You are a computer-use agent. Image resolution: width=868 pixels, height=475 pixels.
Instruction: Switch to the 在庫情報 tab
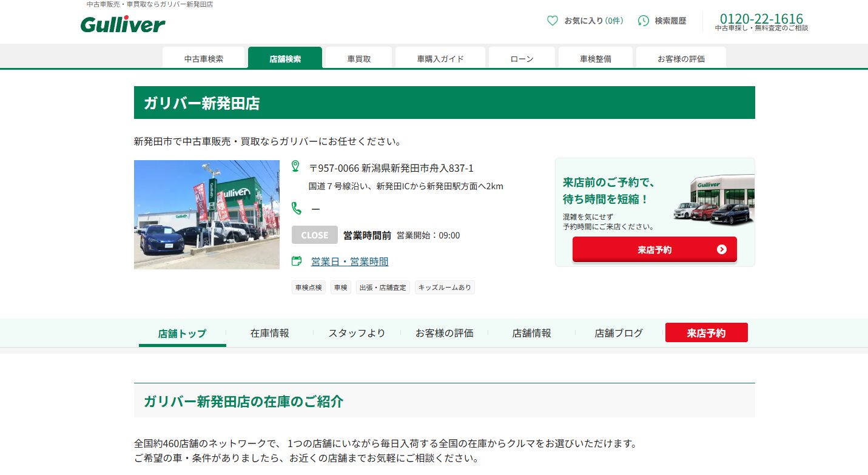[269, 332]
